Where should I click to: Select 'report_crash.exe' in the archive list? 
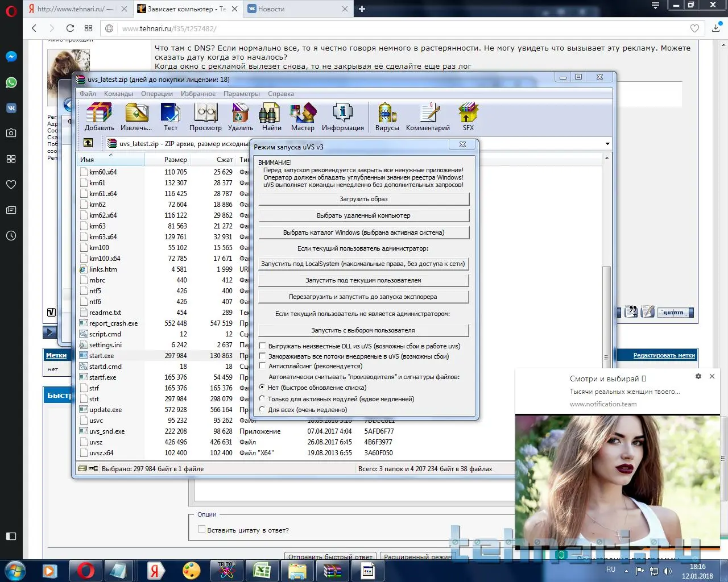(113, 323)
